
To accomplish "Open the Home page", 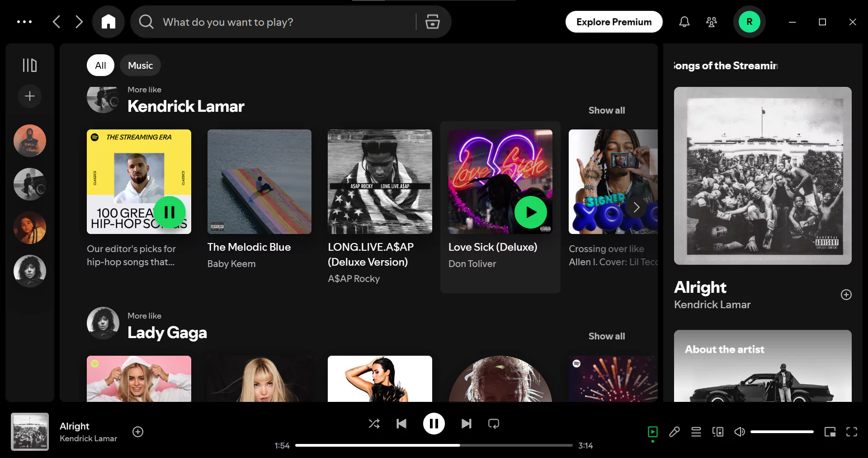I will pyautogui.click(x=108, y=22).
